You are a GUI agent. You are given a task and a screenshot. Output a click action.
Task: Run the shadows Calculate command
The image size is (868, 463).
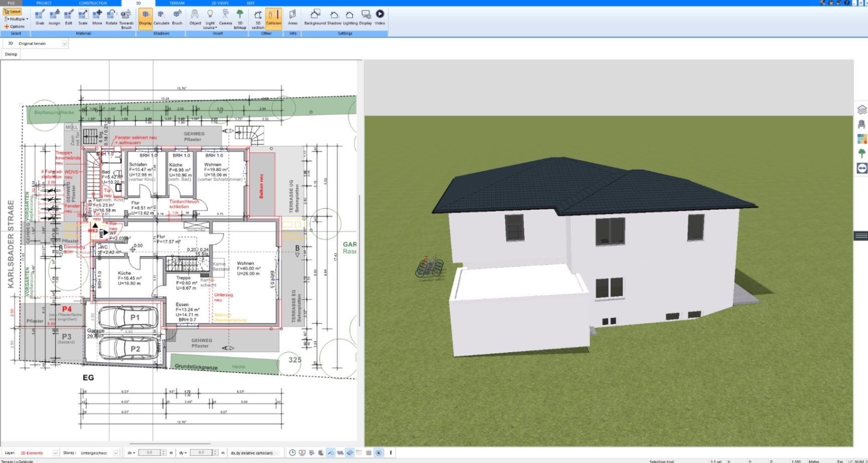pyautogui.click(x=161, y=18)
